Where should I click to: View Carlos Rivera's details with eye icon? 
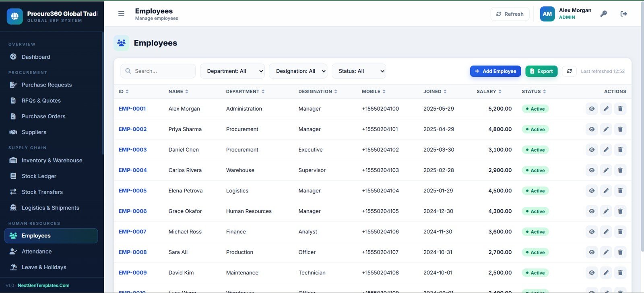(x=592, y=170)
